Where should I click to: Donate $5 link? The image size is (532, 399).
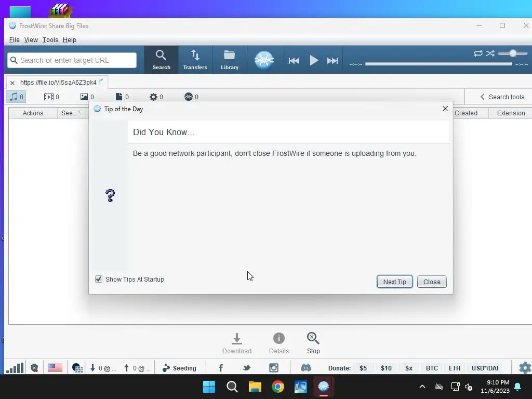tap(363, 368)
